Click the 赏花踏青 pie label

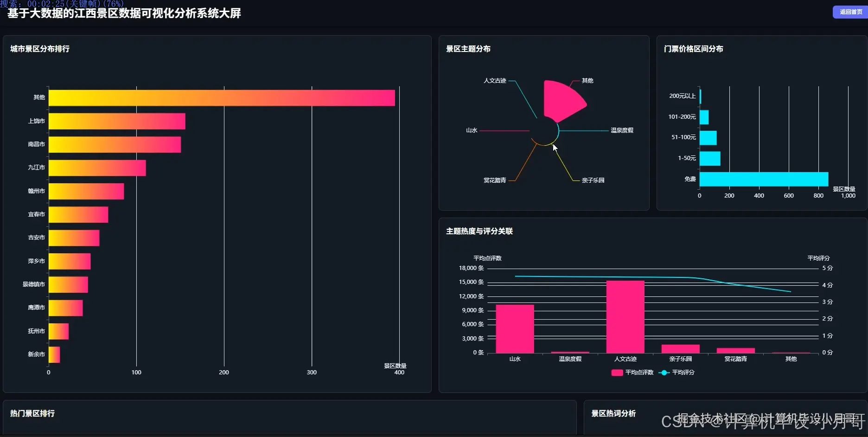[x=495, y=180]
